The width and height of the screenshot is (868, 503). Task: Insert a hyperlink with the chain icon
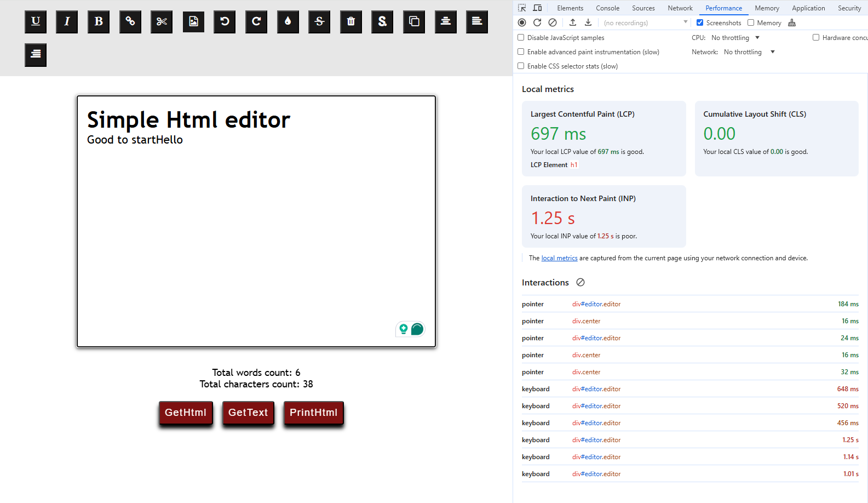pyautogui.click(x=130, y=21)
